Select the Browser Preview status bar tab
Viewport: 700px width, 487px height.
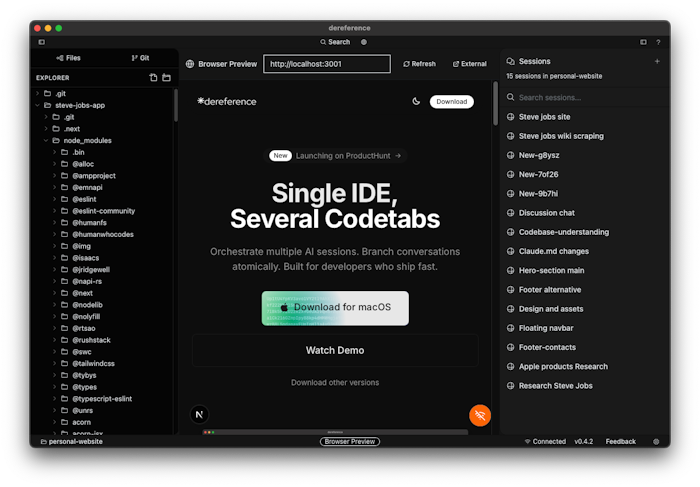point(350,441)
